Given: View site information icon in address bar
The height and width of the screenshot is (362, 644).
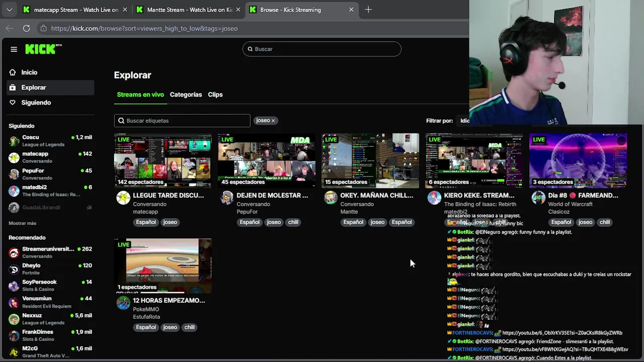Looking at the screenshot, I should tap(43, 28).
